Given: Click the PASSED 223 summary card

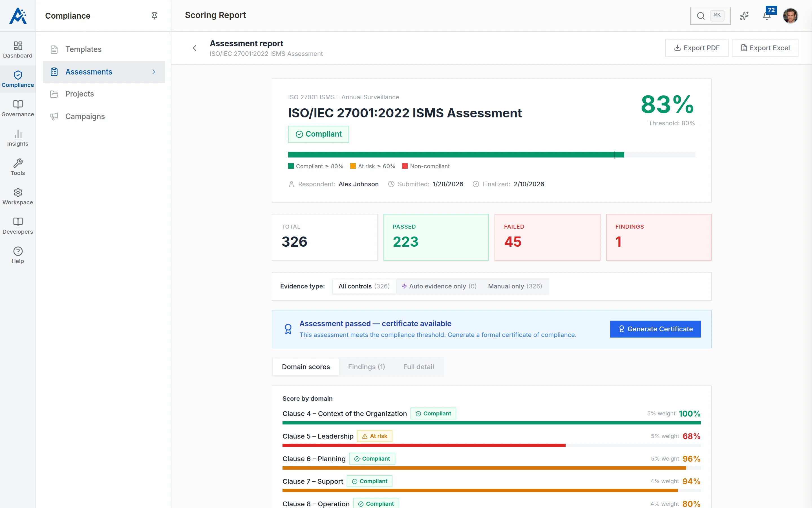Looking at the screenshot, I should click(436, 237).
